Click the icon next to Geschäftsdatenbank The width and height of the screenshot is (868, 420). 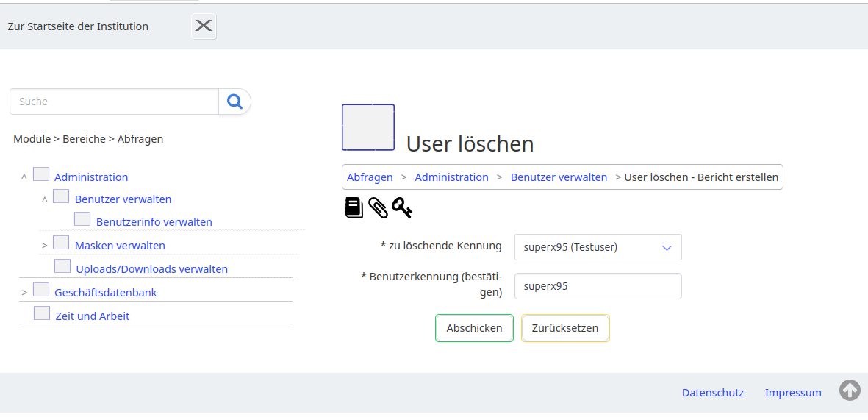pyautogui.click(x=41, y=291)
